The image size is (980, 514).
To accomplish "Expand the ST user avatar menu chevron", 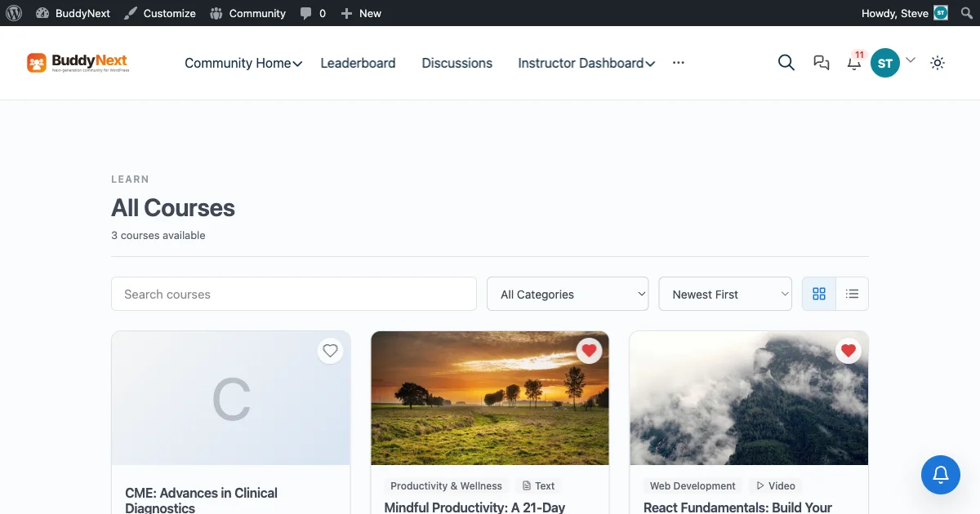I will click(911, 60).
